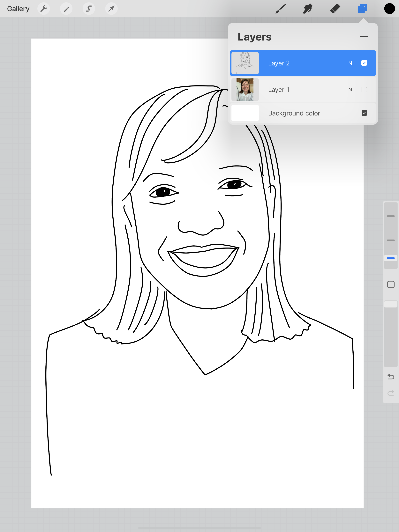Image resolution: width=399 pixels, height=532 pixels.
Task: Activate the Selection tool
Action: click(x=89, y=9)
